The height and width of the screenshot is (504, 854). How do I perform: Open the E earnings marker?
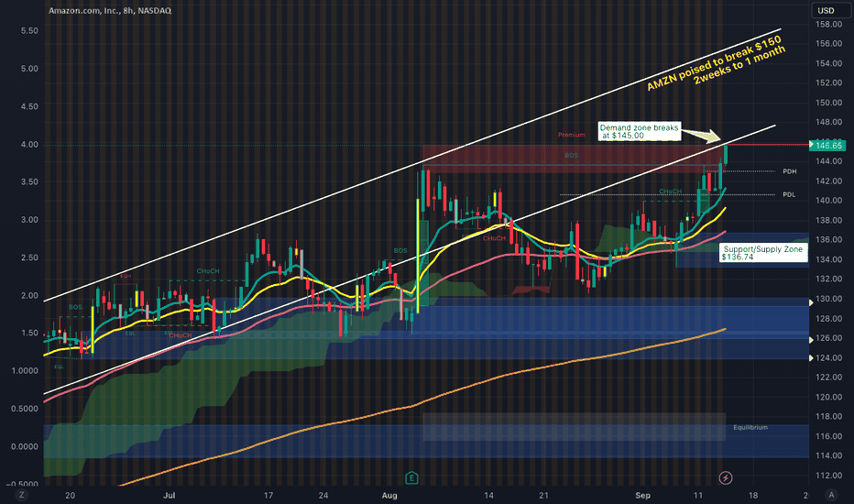411,477
